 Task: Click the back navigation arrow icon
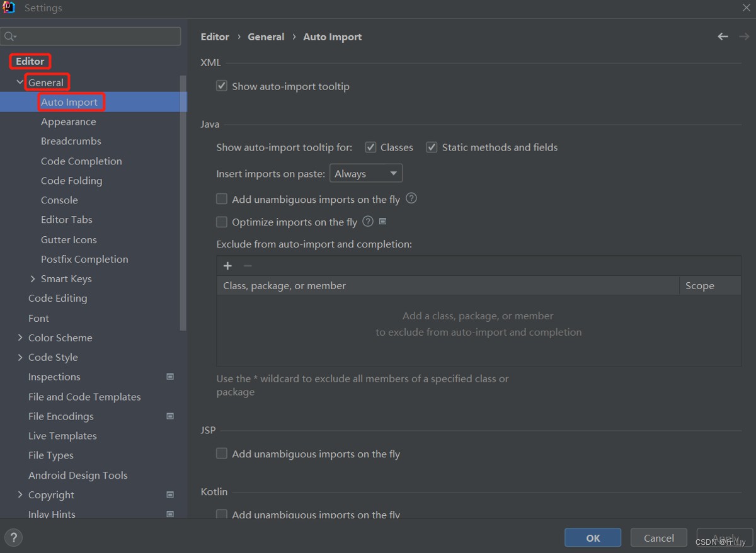point(723,37)
